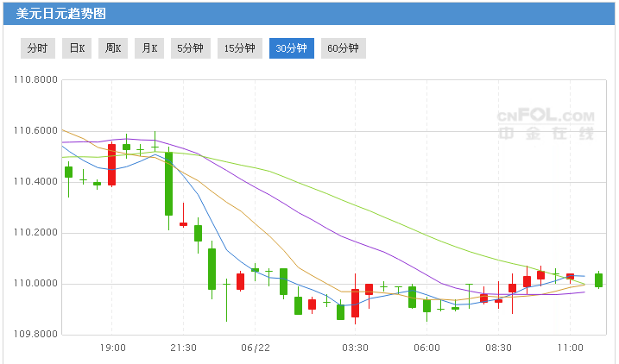The height and width of the screenshot is (364, 619).
Task: Choose the 15分钟 interval button
Action: [x=240, y=48]
